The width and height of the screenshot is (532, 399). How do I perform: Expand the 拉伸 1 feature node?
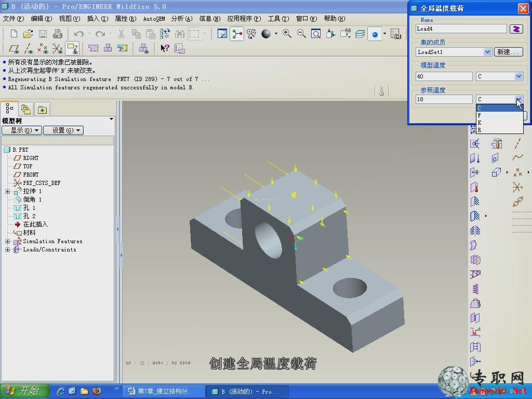[x=7, y=191]
